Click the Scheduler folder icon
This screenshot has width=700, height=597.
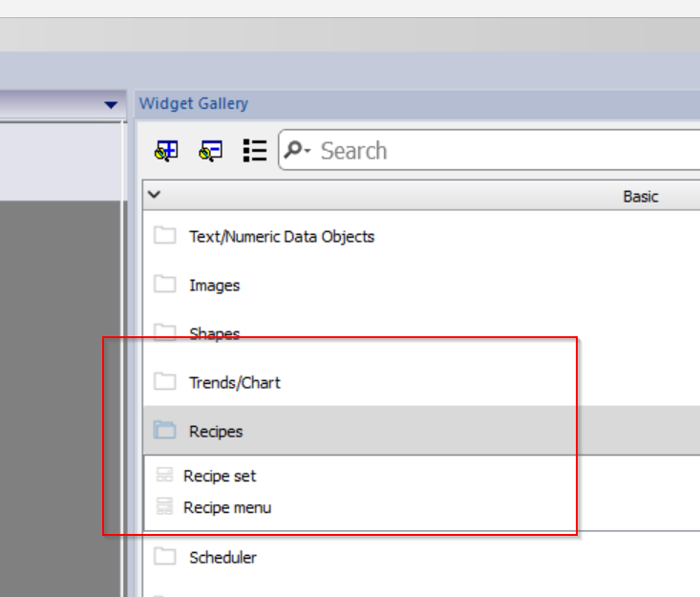click(x=164, y=556)
